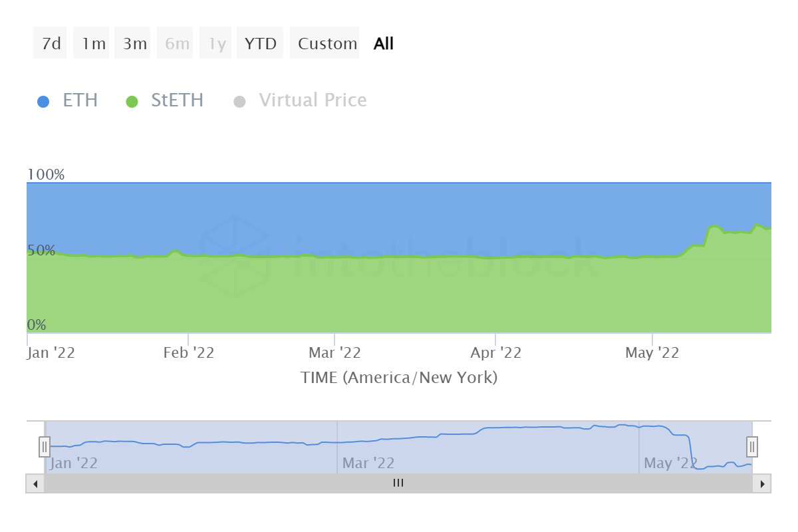Click the Feb '22 axis label
The height and width of the screenshot is (532, 798).
click(x=189, y=352)
